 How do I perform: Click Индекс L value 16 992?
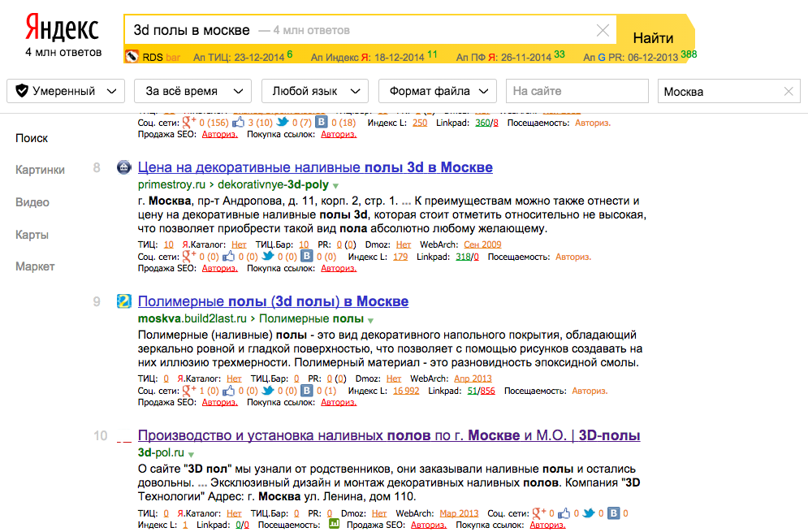406,391
